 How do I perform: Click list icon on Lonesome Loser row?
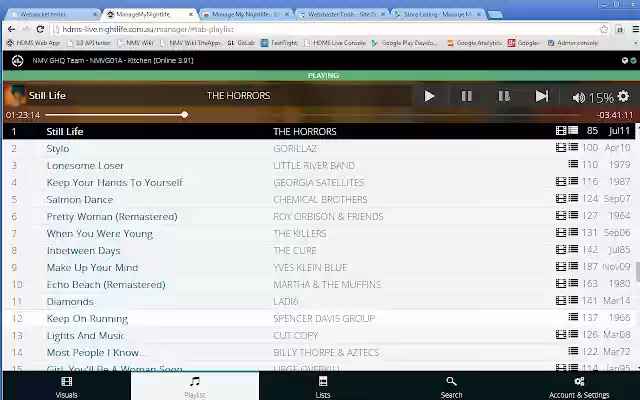click(x=573, y=164)
